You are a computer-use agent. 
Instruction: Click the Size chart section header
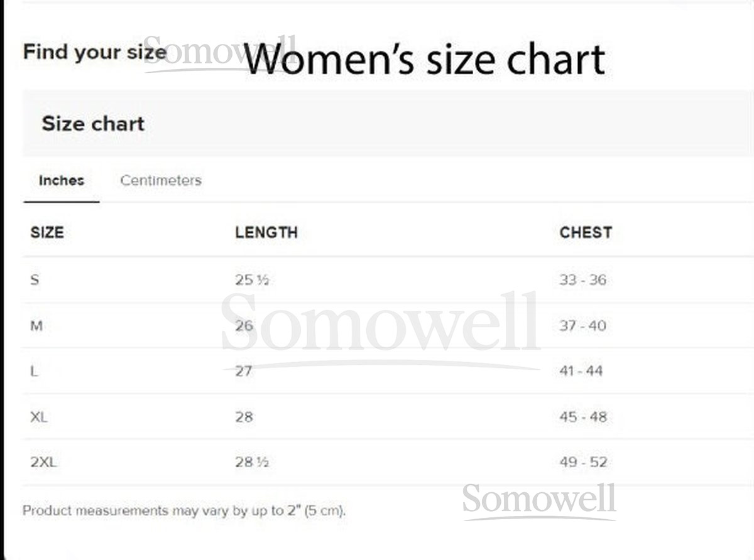pyautogui.click(x=93, y=124)
